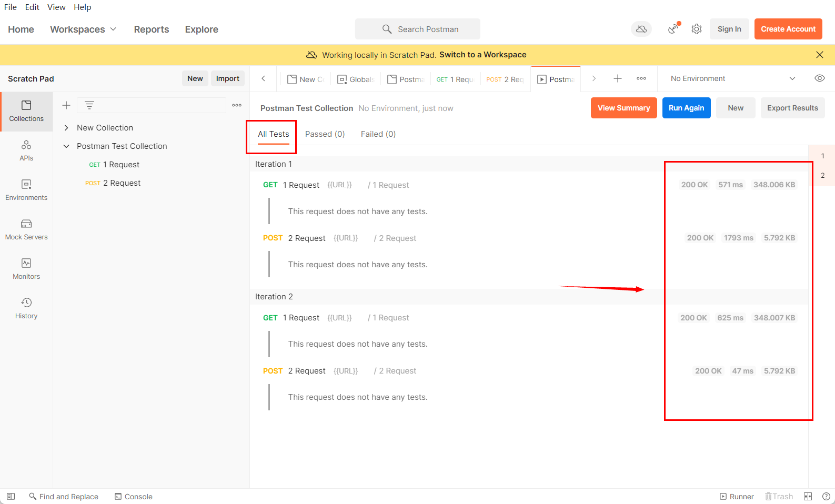Image resolution: width=835 pixels, height=504 pixels.
Task: Switch to the Globals tab
Action: tap(356, 79)
